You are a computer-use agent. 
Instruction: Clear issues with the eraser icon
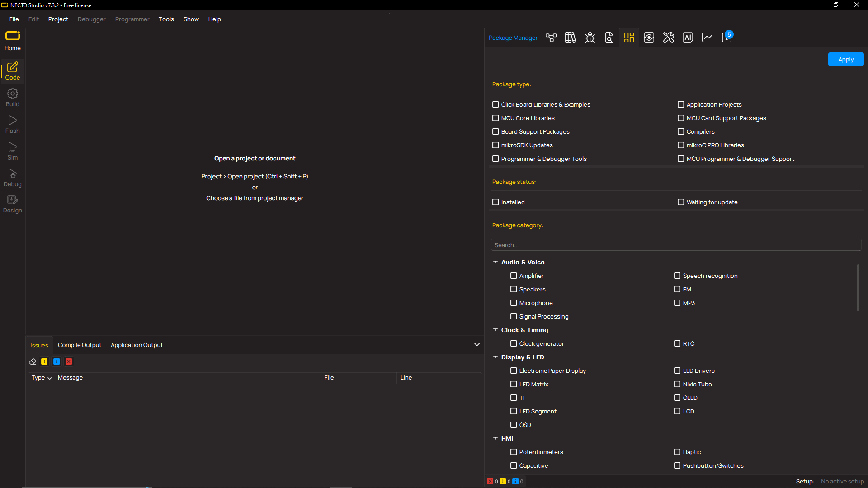[33, 361]
